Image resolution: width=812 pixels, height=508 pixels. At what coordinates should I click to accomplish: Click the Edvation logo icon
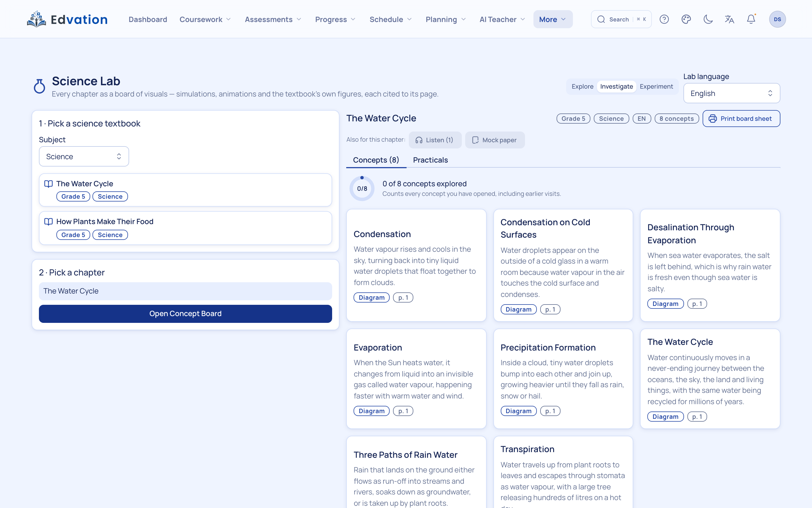click(36, 19)
